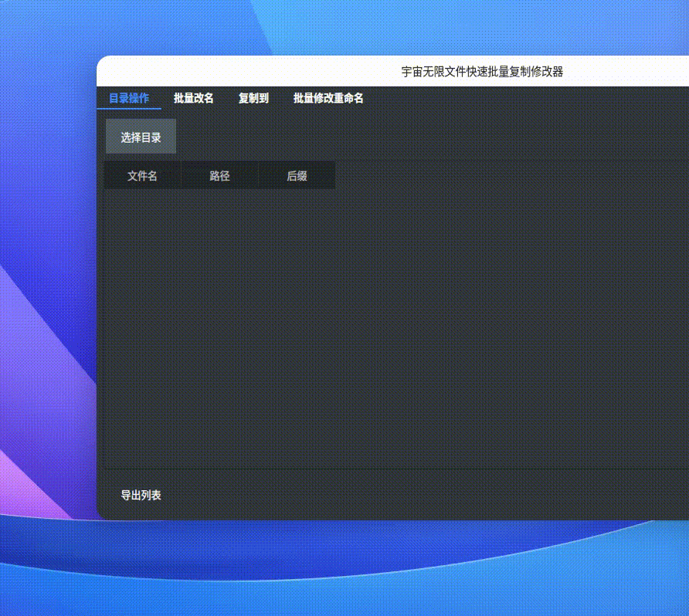The height and width of the screenshot is (616, 689).
Task: Click the window title 宇宙无限文件快速批量复制修改器
Action: pyautogui.click(x=482, y=72)
